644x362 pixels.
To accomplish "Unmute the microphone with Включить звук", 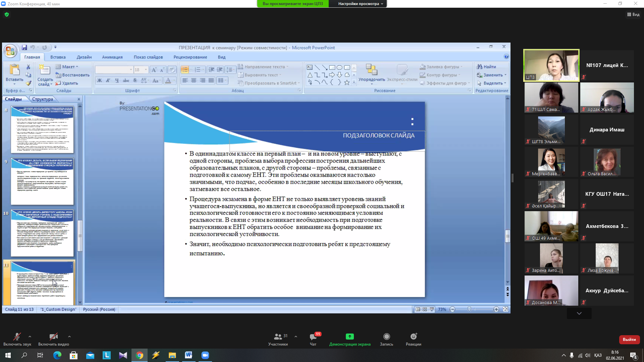I will (x=17, y=337).
